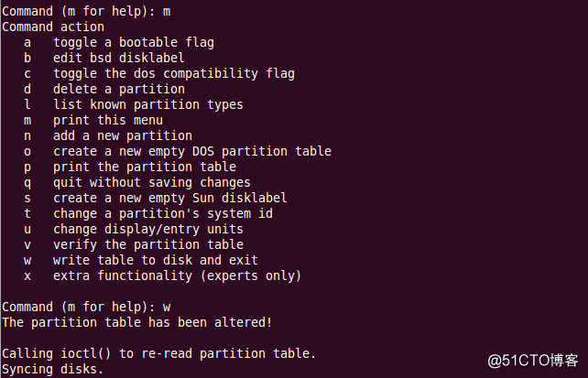Viewport: 588px width, 378px height.
Task: Click the 'Command action' header line
Action: (53, 27)
